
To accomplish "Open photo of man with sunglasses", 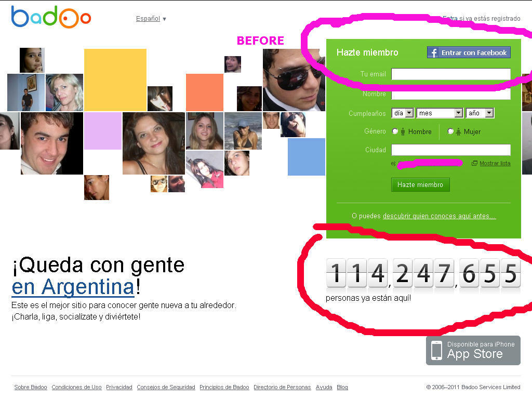I will tap(294, 79).
